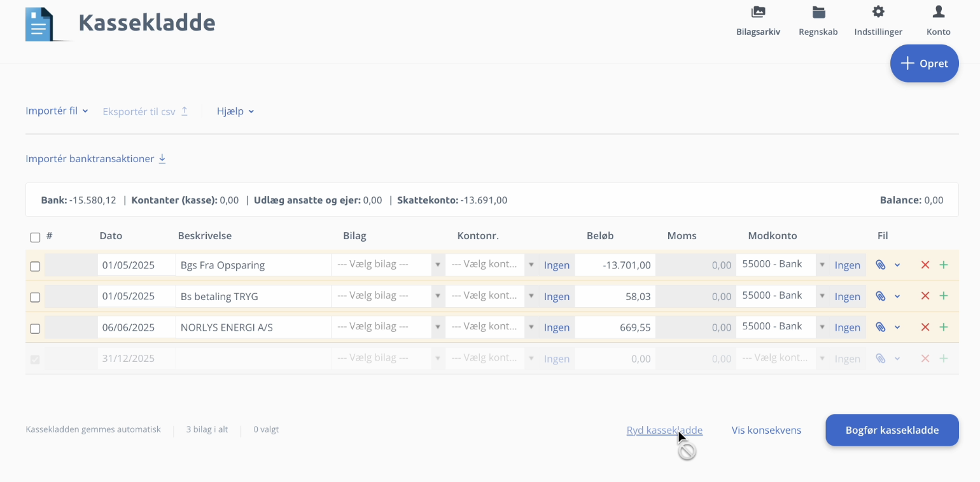Toggle select-all checkbox in table header
This screenshot has width=980, height=482.
click(x=35, y=237)
